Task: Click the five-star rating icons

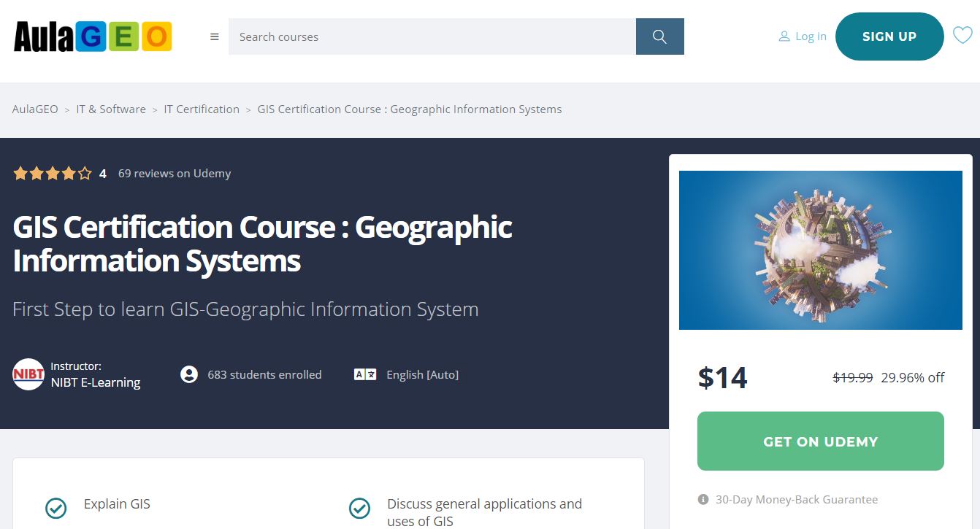Action: [53, 174]
